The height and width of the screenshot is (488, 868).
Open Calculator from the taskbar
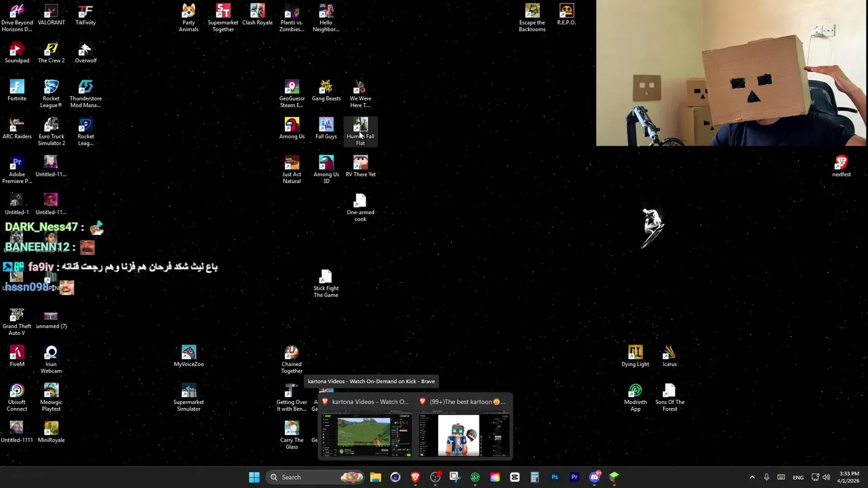point(535,477)
